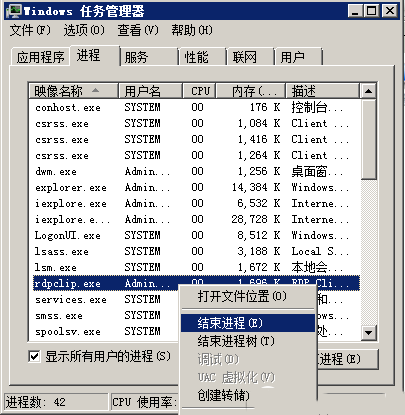The height and width of the screenshot is (415, 405).
Task: Select 结束进程(E) in context menu
Action: click(248, 323)
